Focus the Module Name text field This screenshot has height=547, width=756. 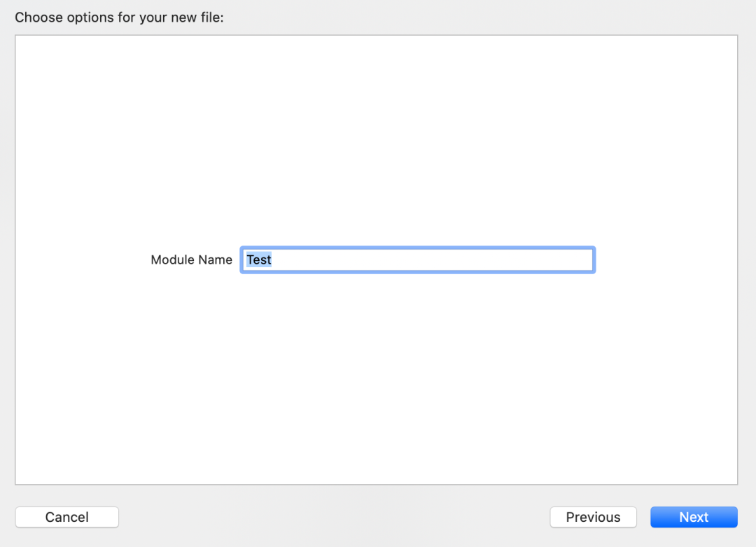[x=417, y=260]
